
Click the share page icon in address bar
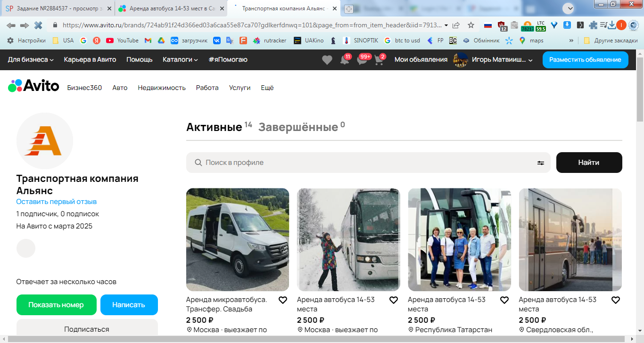(456, 25)
